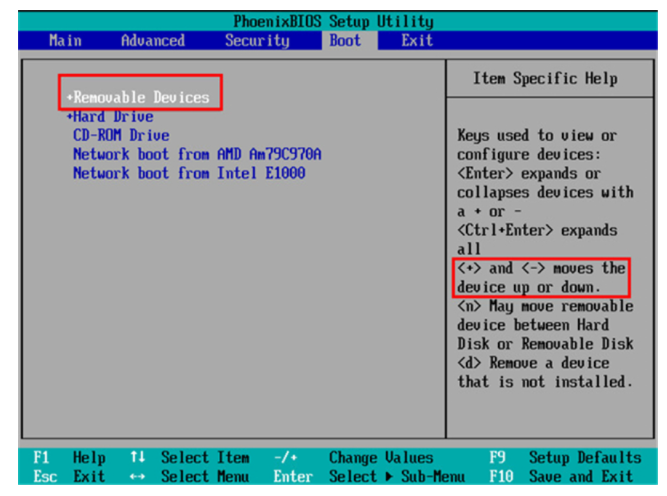Click the PhoenixBIOS Setup Utility title
The image size is (667, 496).
(334, 21)
